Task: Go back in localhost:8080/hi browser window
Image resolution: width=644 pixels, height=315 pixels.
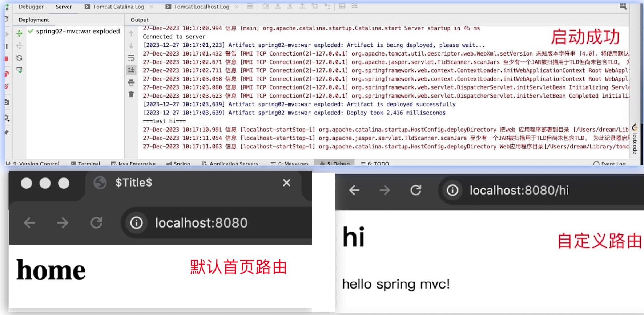Action: coord(354,190)
